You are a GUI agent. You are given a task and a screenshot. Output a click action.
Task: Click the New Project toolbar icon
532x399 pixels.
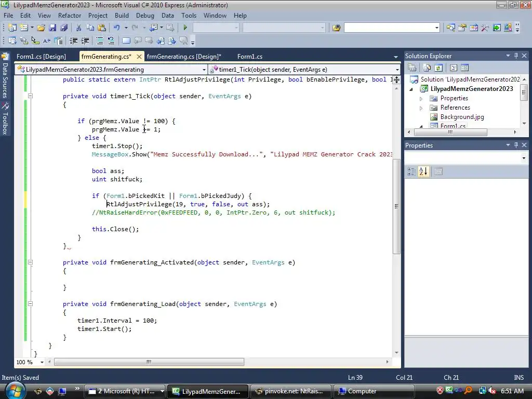12,28
